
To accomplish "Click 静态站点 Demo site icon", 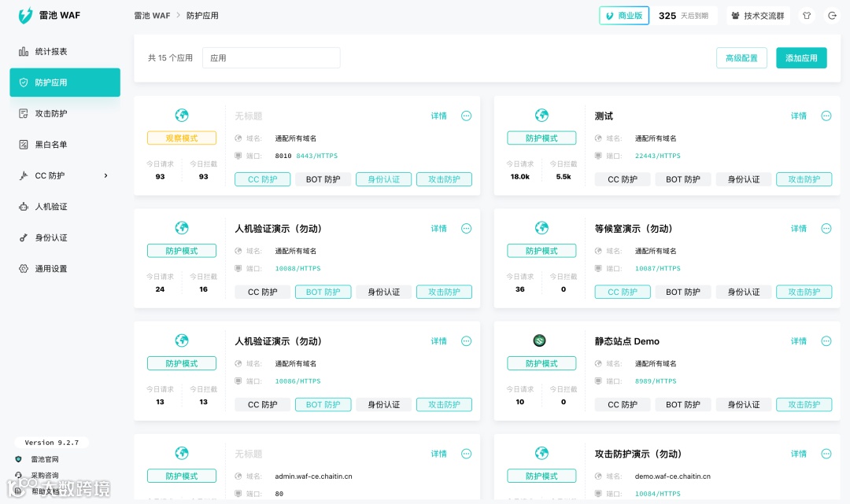I will coord(539,340).
